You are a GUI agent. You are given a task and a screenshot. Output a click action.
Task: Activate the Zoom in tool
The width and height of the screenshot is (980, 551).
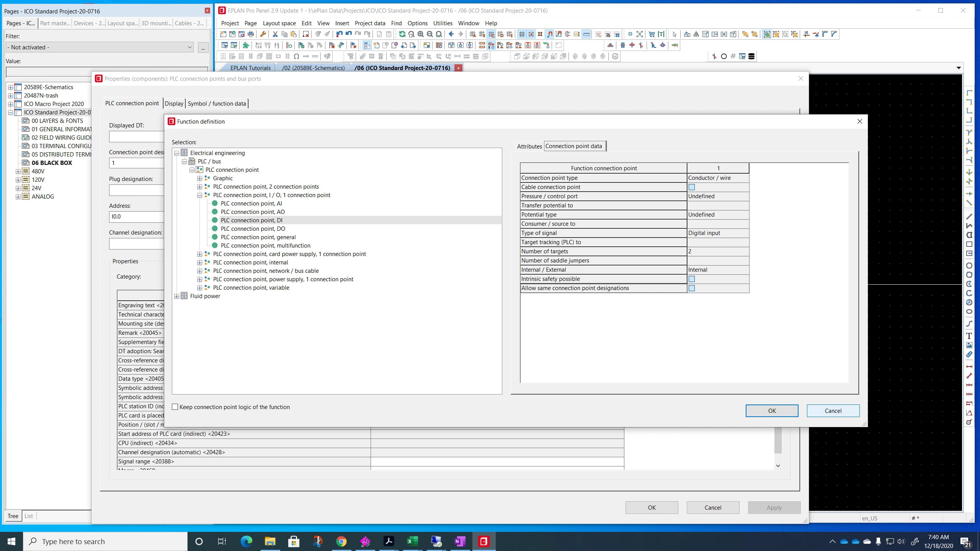[x=421, y=34]
